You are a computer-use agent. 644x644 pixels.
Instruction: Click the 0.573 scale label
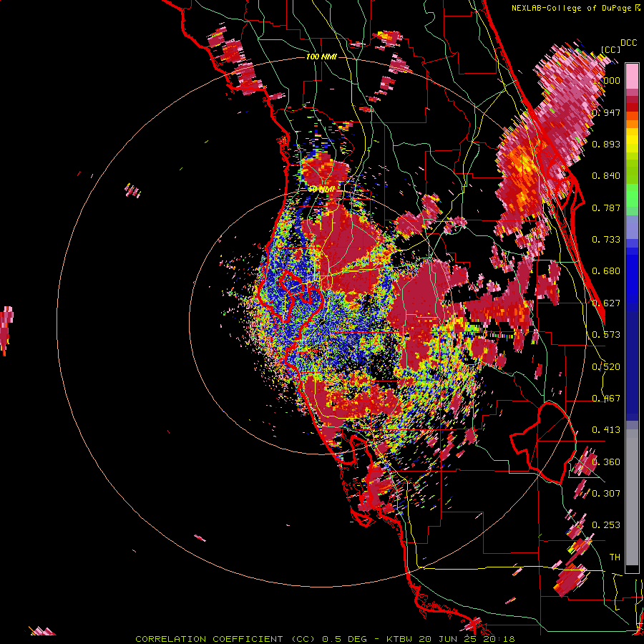coord(606,335)
